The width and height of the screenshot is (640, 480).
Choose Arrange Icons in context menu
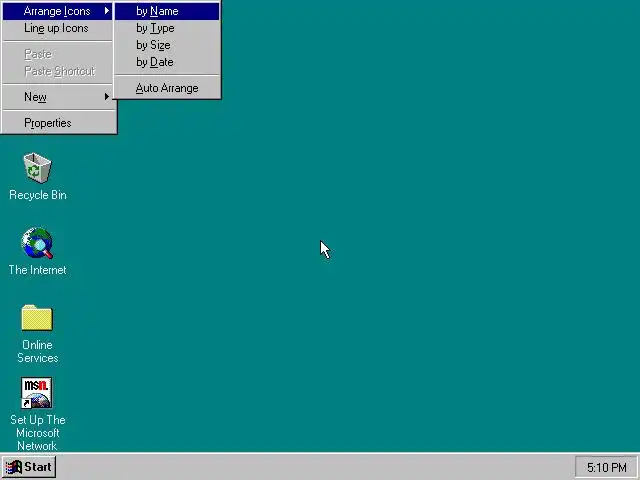pyautogui.click(x=57, y=11)
